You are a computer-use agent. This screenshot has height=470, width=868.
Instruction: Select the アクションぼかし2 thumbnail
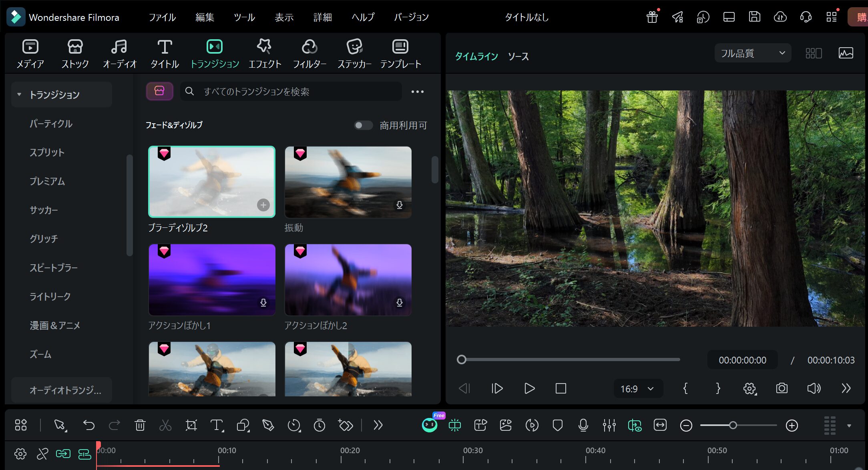pyautogui.click(x=348, y=280)
